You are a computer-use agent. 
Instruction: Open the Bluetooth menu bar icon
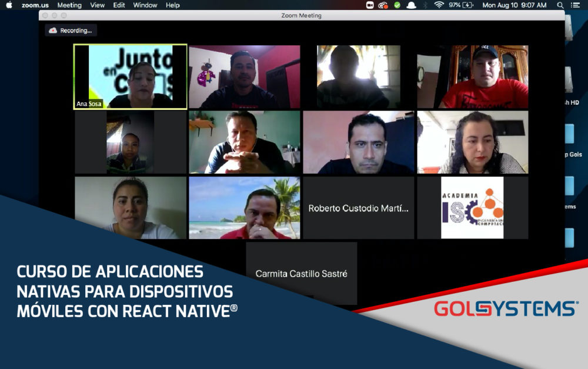pyautogui.click(x=425, y=5)
